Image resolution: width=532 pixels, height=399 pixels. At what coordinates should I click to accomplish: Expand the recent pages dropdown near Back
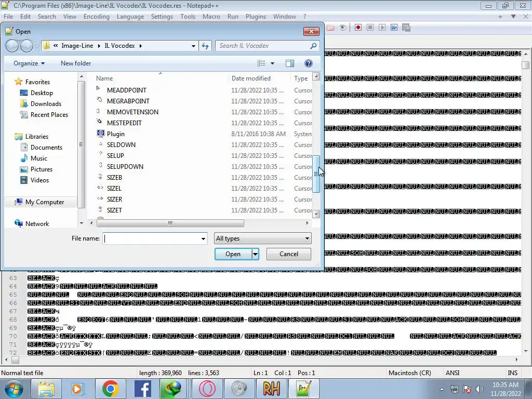click(37, 46)
